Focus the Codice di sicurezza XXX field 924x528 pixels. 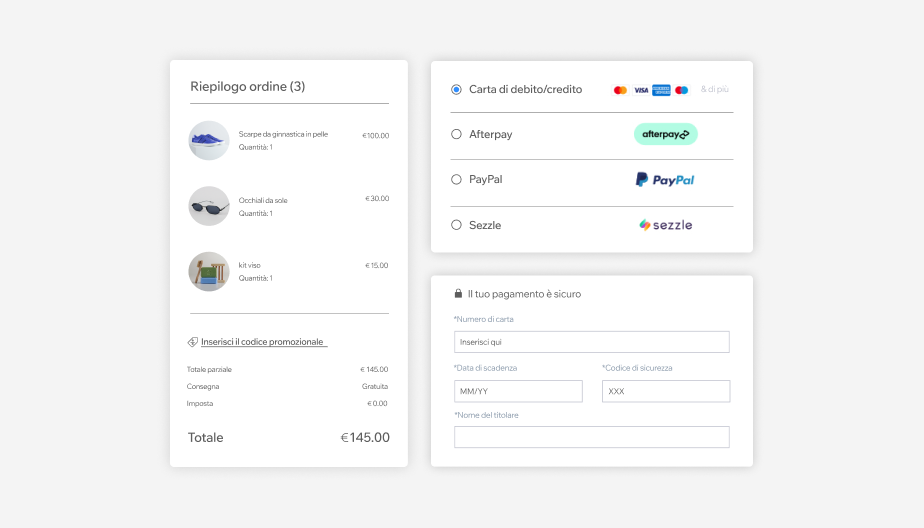tap(666, 391)
